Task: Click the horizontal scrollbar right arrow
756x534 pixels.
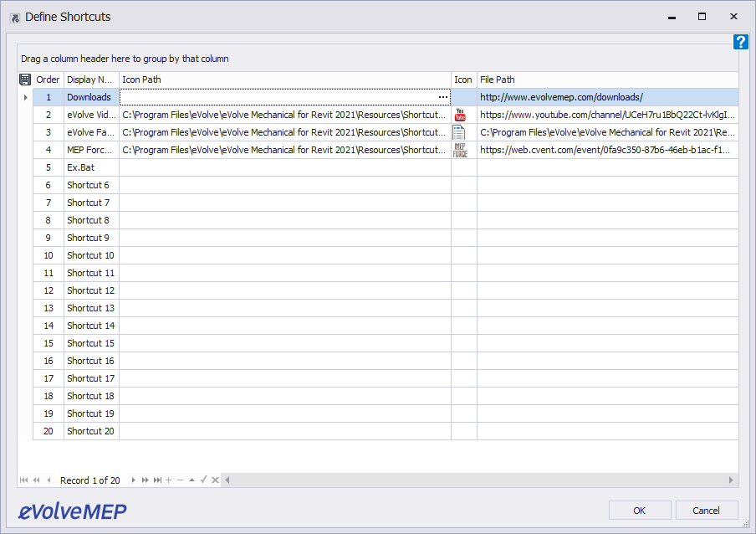Action: coord(731,480)
